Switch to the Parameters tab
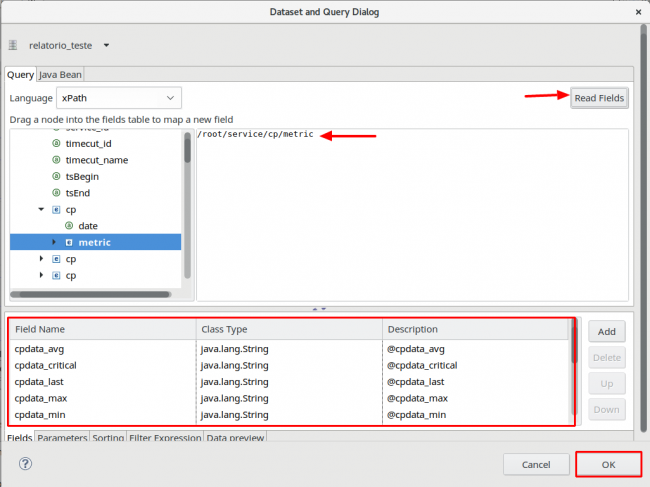This screenshot has width=650, height=487. pyautogui.click(x=62, y=438)
